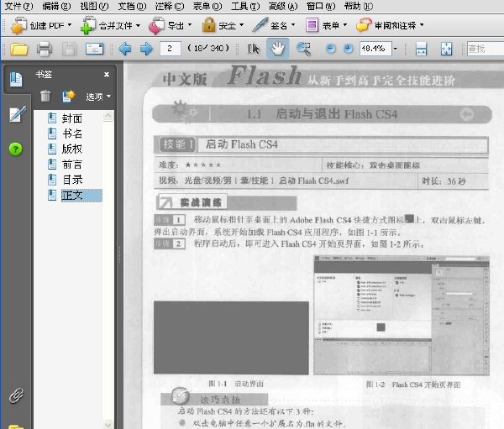Viewport: 504px width, 429px height.
Task: Click the green help question icon
Action: pyautogui.click(x=16, y=149)
